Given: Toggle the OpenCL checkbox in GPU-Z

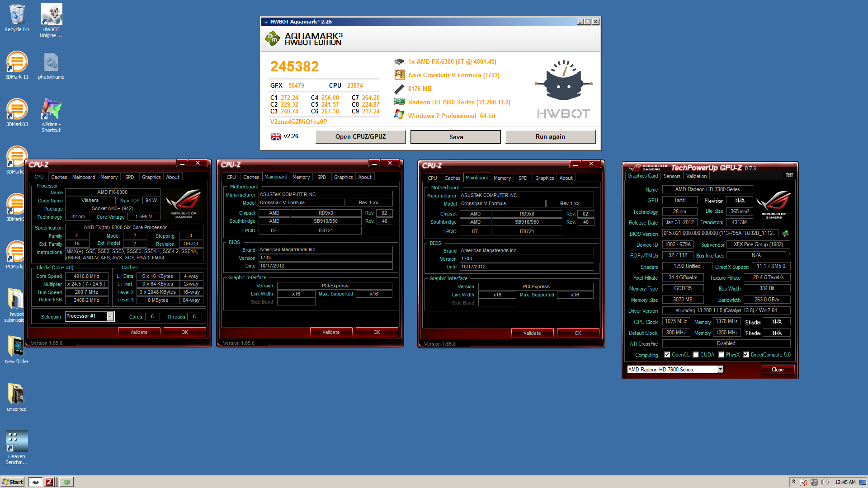Looking at the screenshot, I should point(667,355).
